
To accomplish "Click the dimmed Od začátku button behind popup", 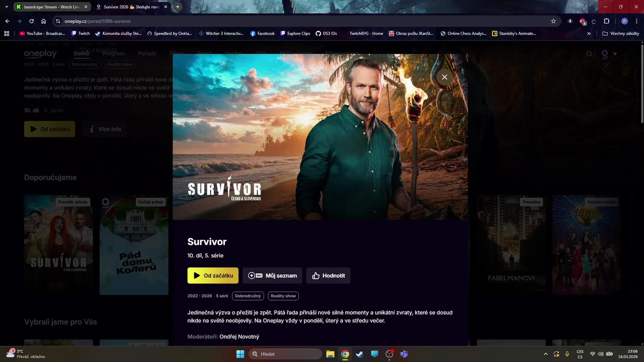I will (49, 129).
